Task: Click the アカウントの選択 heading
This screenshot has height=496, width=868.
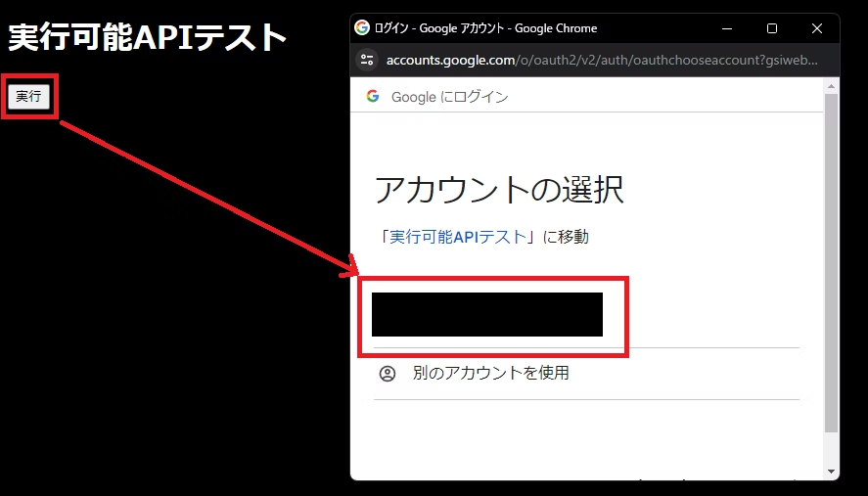Action: tap(499, 190)
